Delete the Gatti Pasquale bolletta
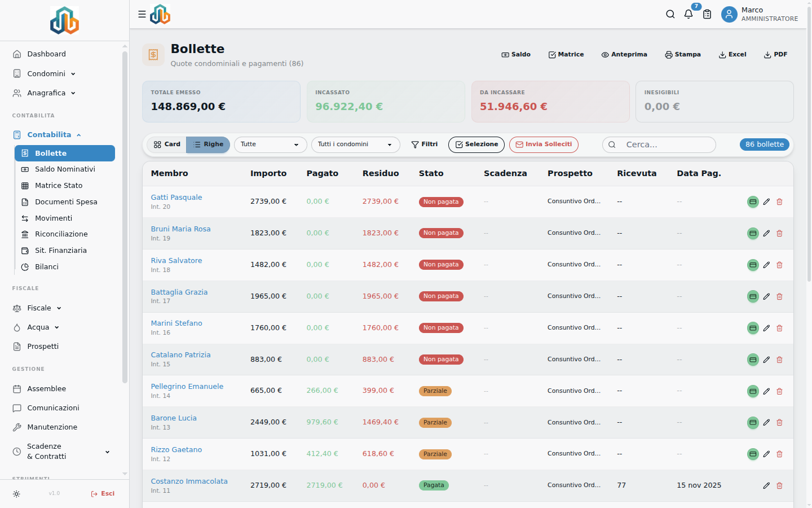812x508 pixels. 779,202
